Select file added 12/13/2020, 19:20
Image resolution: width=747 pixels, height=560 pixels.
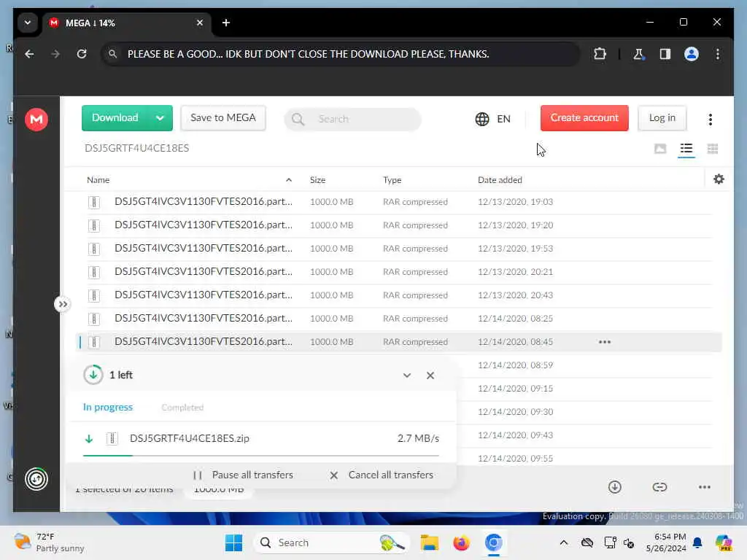tap(399, 225)
